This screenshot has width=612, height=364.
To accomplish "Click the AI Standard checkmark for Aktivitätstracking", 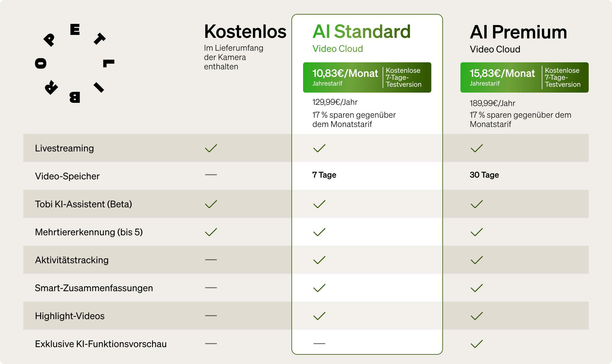I will click(x=319, y=260).
